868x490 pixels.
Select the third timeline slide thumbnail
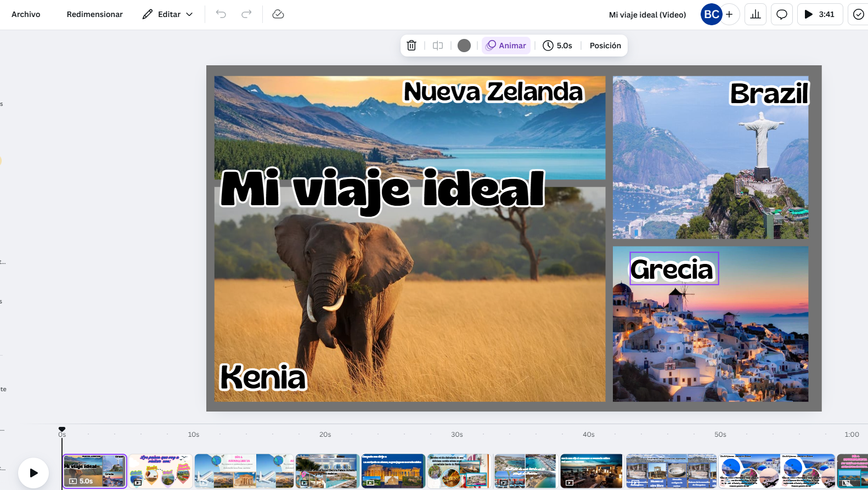244,471
